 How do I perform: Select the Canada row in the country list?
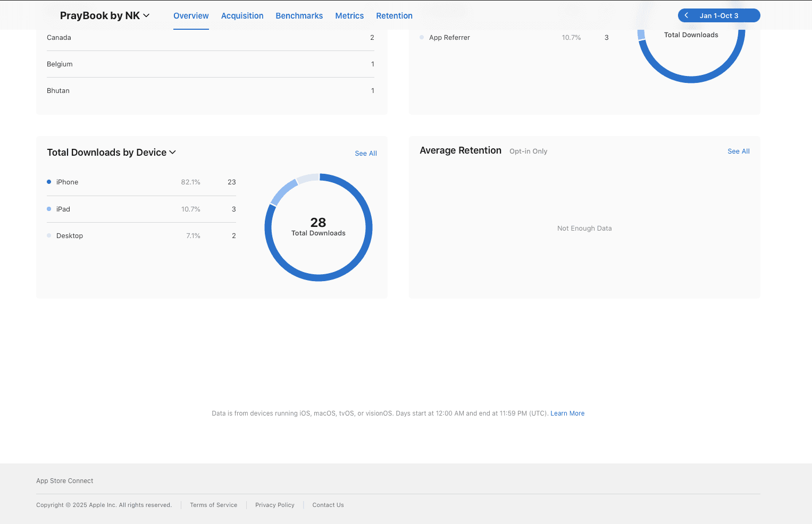pyautogui.click(x=210, y=38)
